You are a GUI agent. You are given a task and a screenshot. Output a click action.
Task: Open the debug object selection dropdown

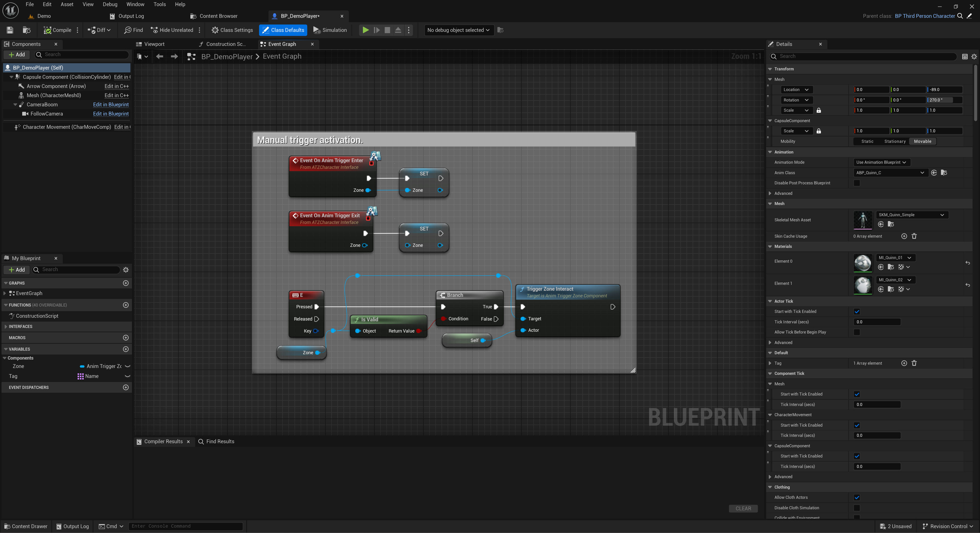[x=458, y=30]
